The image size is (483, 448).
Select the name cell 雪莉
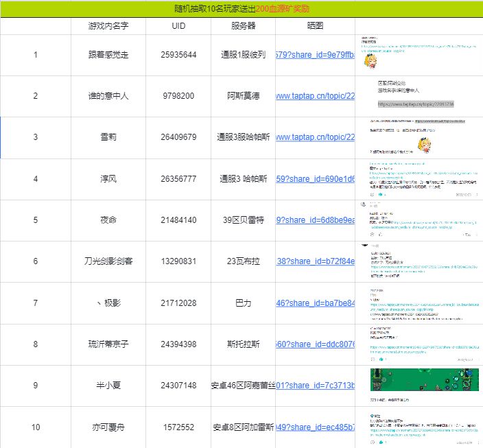108,137
